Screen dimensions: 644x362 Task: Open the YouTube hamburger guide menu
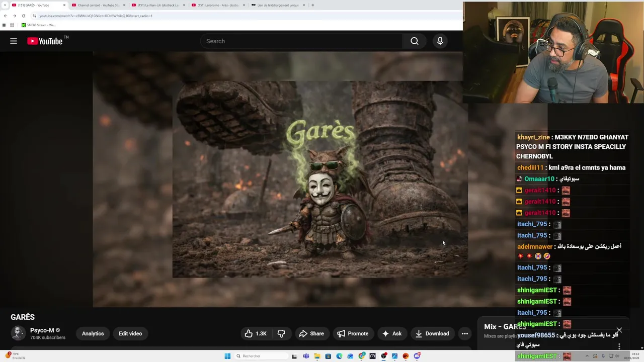(x=14, y=41)
